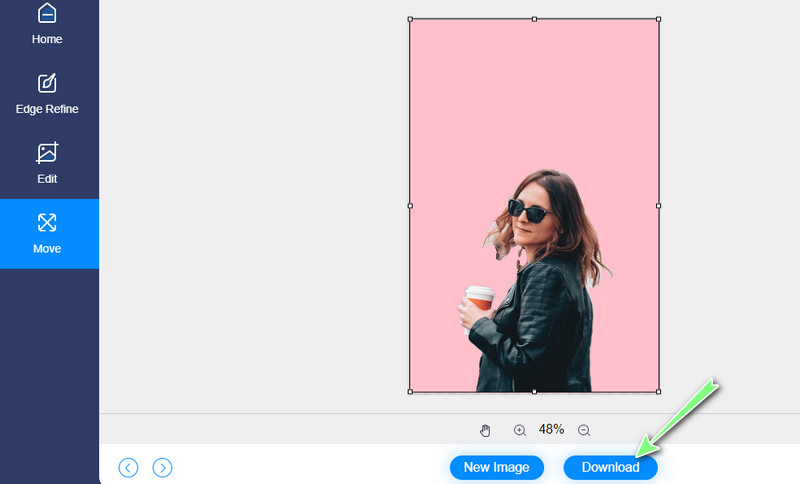The height and width of the screenshot is (484, 800).
Task: Redo with the right arrow circle
Action: tap(162, 467)
